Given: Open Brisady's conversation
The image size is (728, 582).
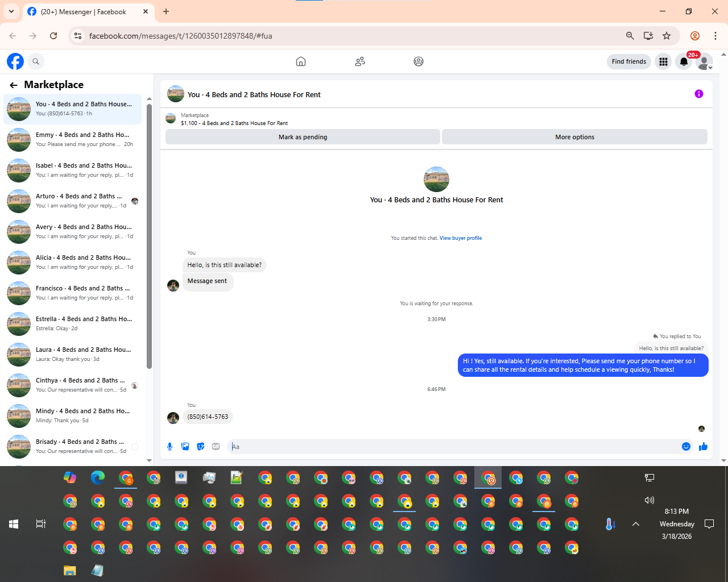Looking at the screenshot, I should pyautogui.click(x=73, y=446).
